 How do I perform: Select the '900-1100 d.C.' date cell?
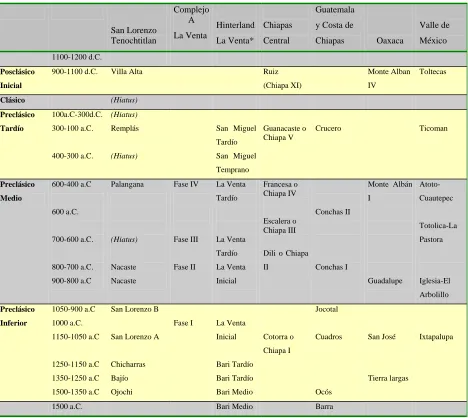(74, 72)
